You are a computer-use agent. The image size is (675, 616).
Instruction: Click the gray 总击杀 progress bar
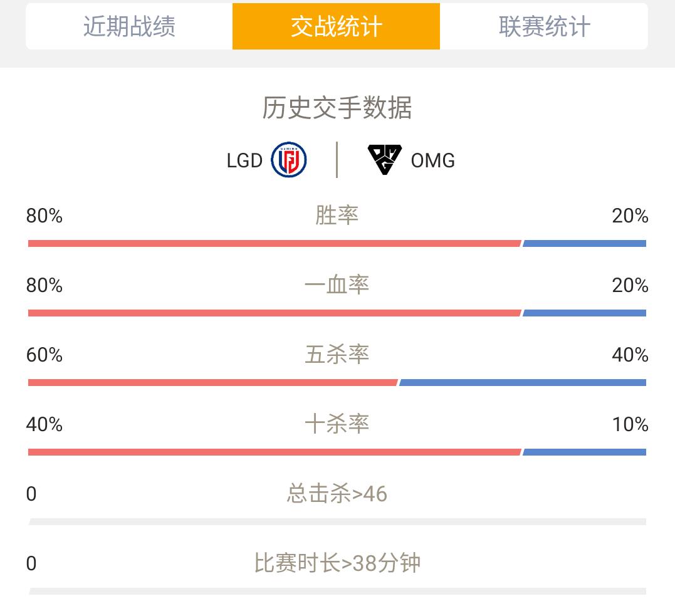(x=337, y=522)
